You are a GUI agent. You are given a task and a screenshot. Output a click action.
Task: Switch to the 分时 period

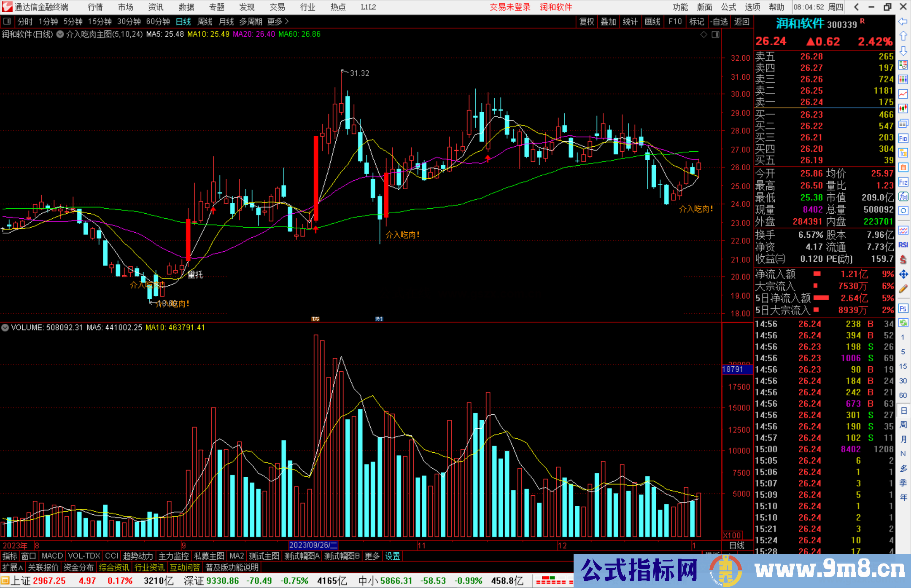pyautogui.click(x=25, y=21)
